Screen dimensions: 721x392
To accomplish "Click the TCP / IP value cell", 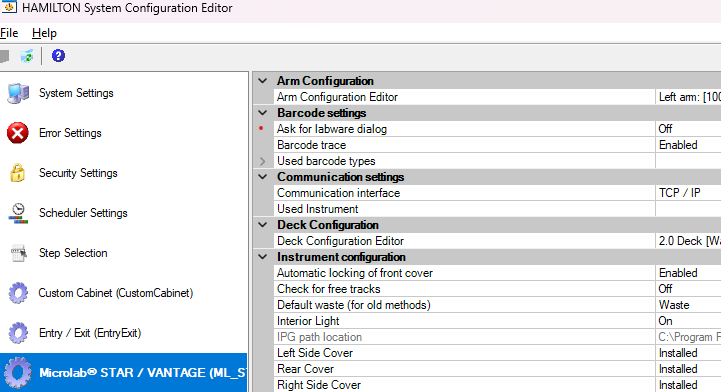I will point(688,193).
